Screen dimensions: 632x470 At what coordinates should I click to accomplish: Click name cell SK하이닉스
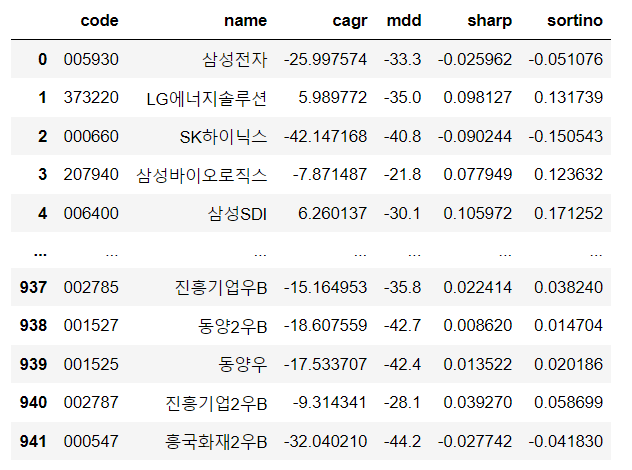pyautogui.click(x=223, y=137)
